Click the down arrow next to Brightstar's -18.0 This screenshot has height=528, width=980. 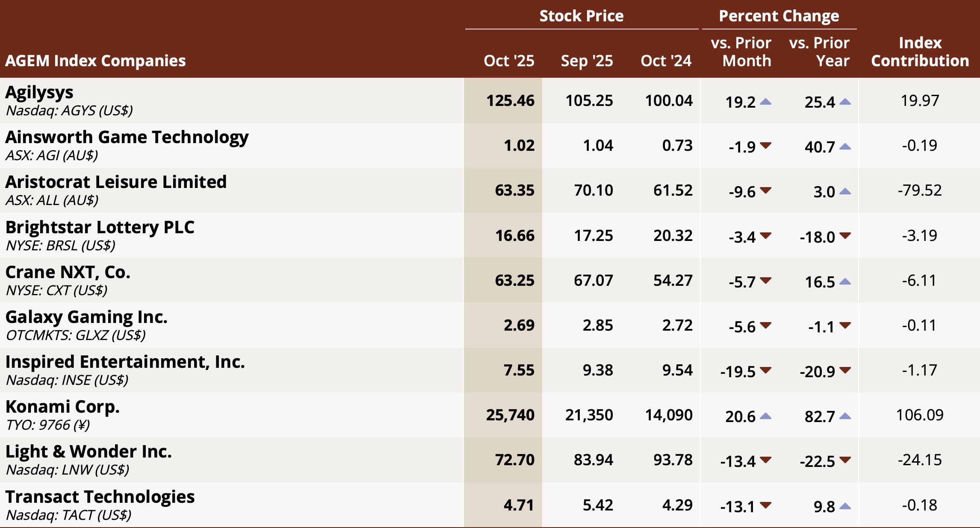pos(845,235)
